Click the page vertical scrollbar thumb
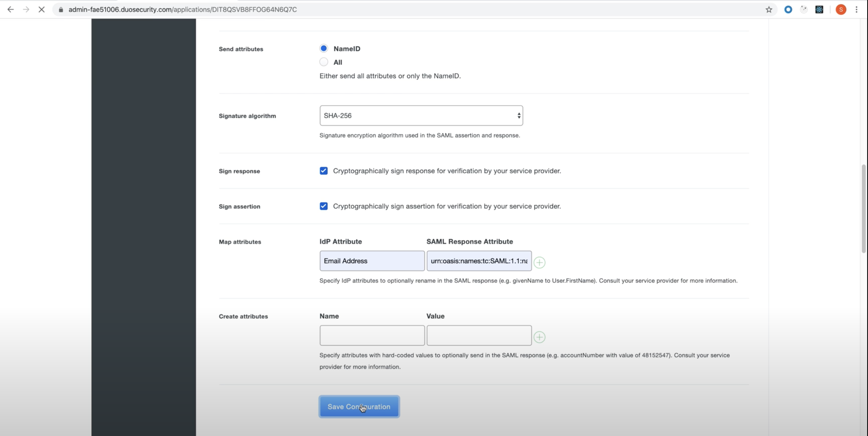 [864, 209]
